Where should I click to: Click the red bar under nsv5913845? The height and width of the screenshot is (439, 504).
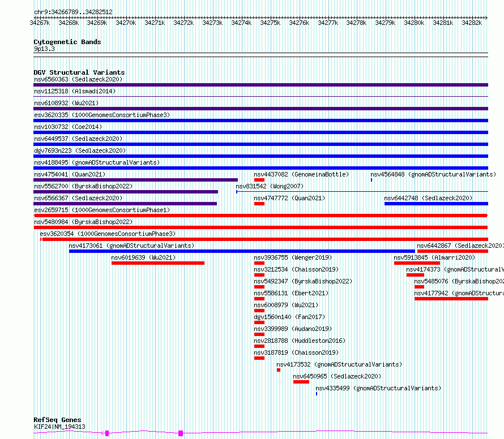pos(417,263)
